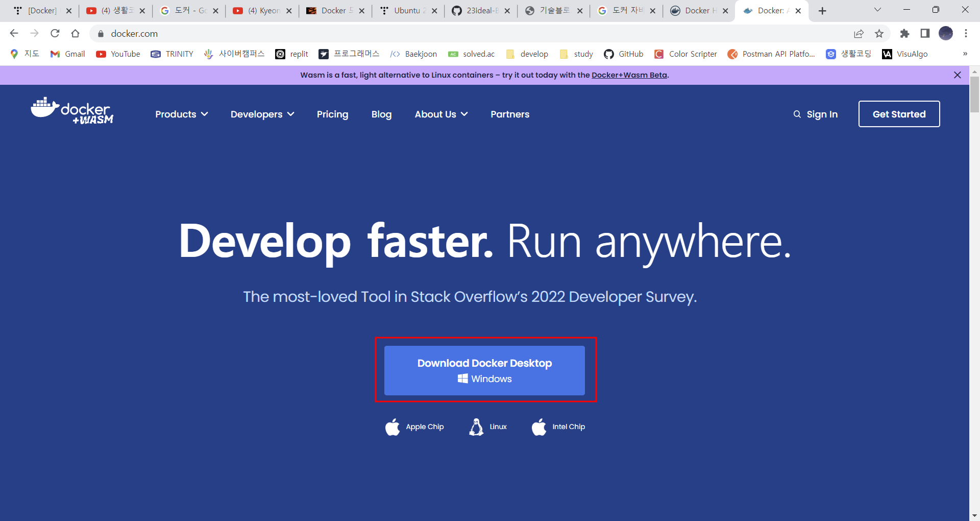The image size is (980, 521).
Task: Open the Postman API Platform bookmark
Action: [x=771, y=54]
